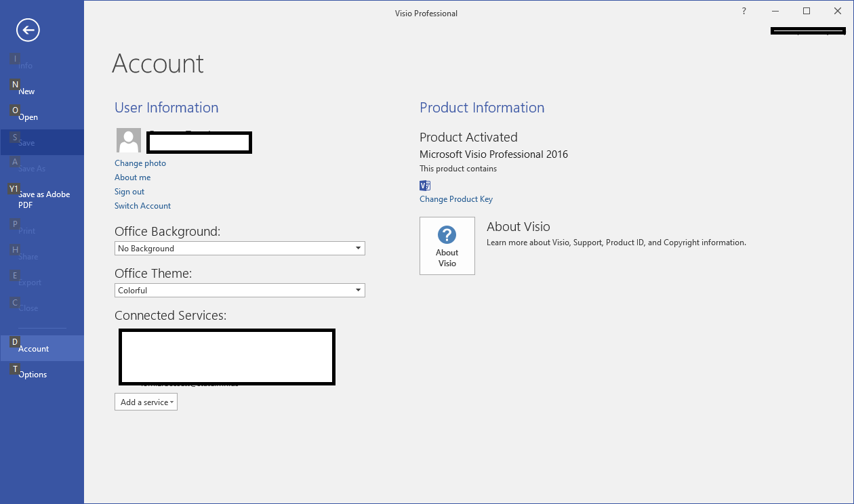Open the Export page
Screen dimensions: 854x504
[42, 282]
